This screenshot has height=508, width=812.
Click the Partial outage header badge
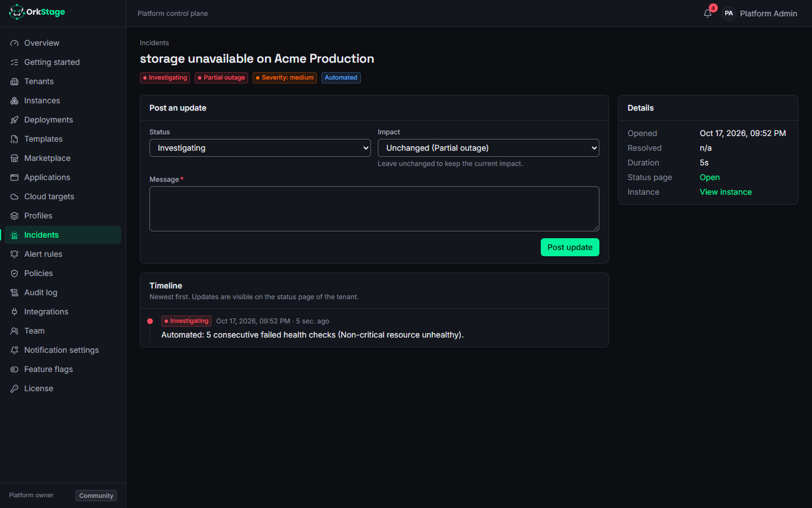click(222, 78)
